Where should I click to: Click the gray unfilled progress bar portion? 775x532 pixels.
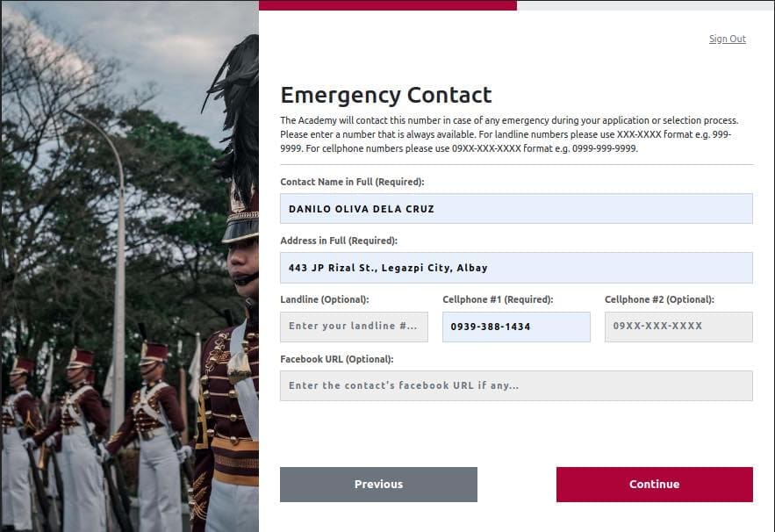pyautogui.click(x=645, y=5)
